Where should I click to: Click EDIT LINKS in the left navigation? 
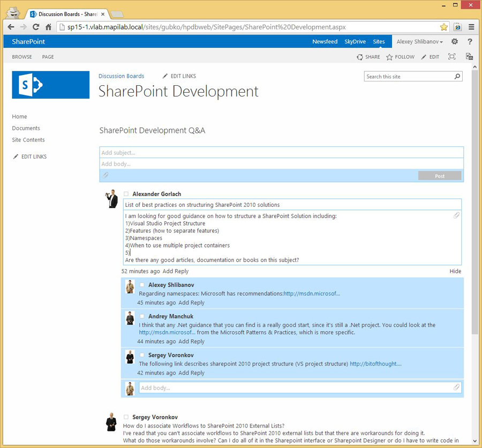pos(30,156)
